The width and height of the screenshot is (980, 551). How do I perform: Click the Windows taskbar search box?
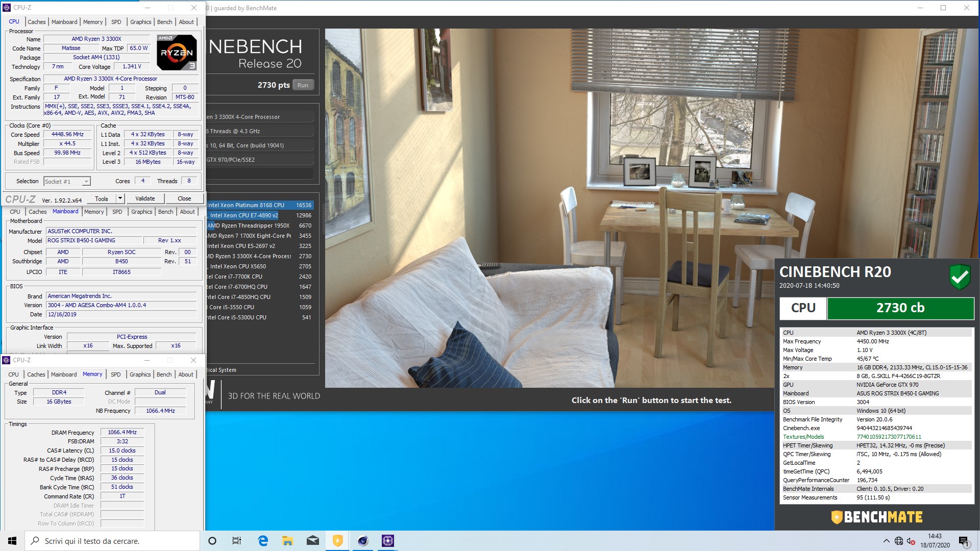112,541
